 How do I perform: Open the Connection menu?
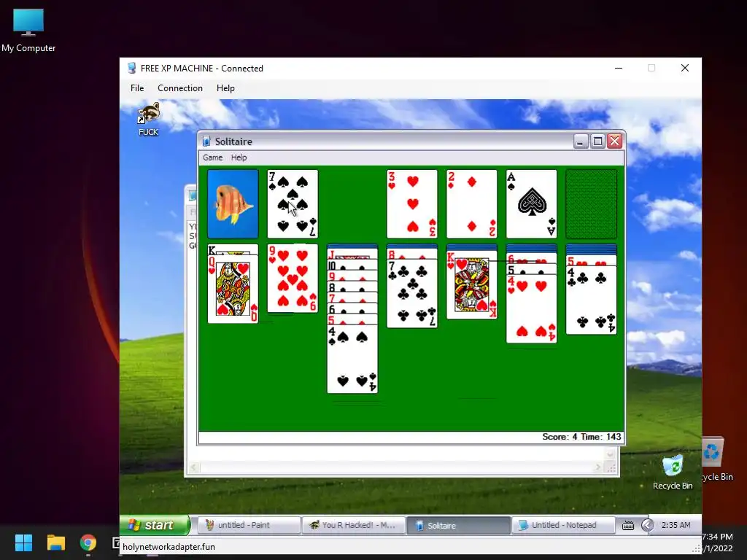(x=180, y=88)
